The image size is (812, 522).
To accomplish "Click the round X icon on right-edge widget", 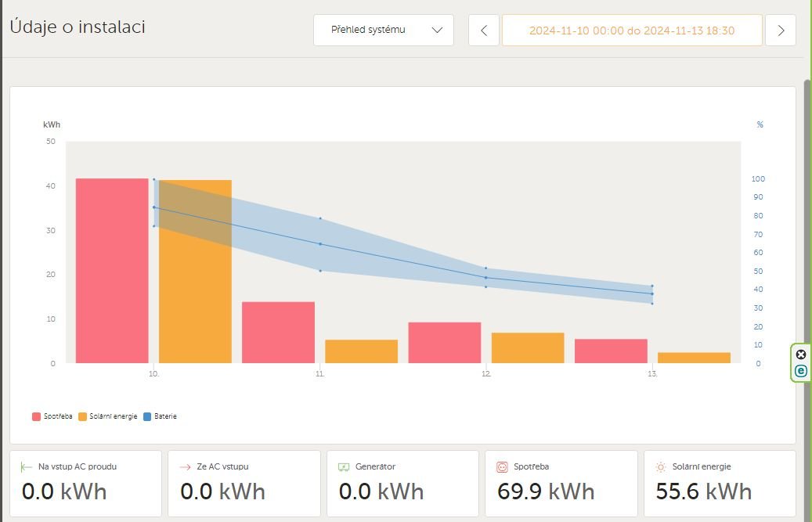I will tap(801, 355).
